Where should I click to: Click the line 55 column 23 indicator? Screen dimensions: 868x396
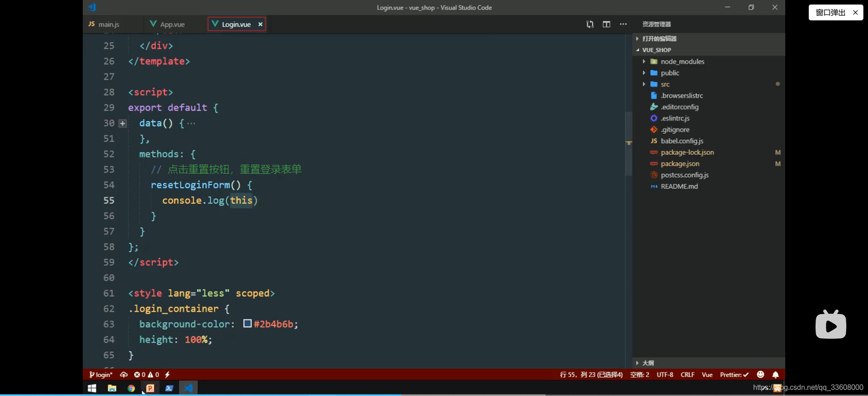point(591,375)
